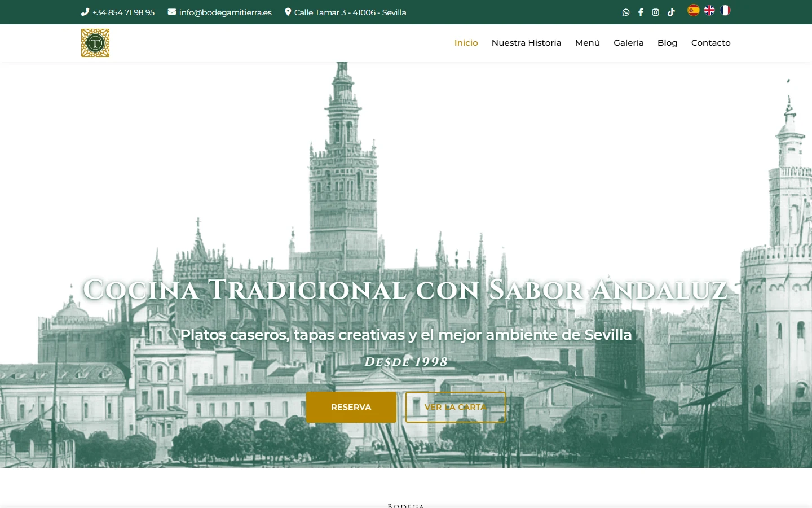Click the location pin icon
812x508 pixels.
coord(288,12)
